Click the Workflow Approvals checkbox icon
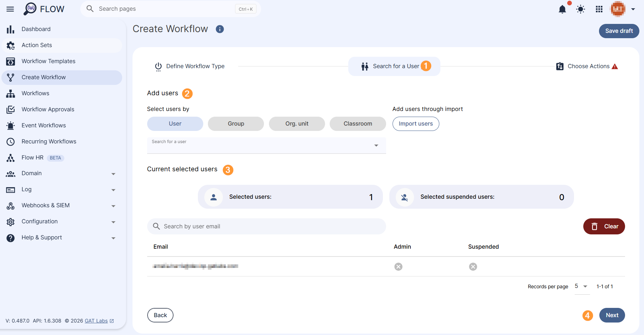 (x=11, y=110)
